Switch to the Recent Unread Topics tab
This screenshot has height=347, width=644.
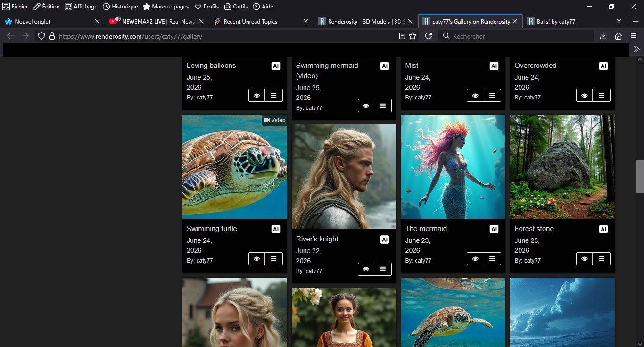tap(261, 21)
